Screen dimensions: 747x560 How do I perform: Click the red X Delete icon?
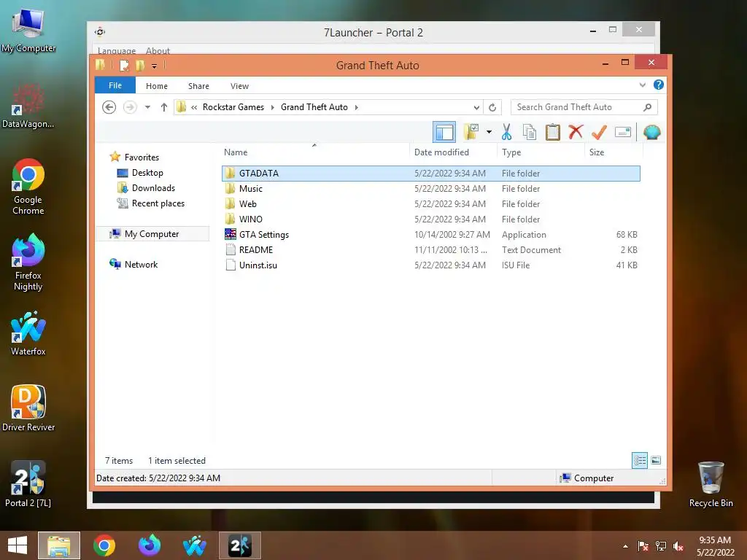click(576, 131)
